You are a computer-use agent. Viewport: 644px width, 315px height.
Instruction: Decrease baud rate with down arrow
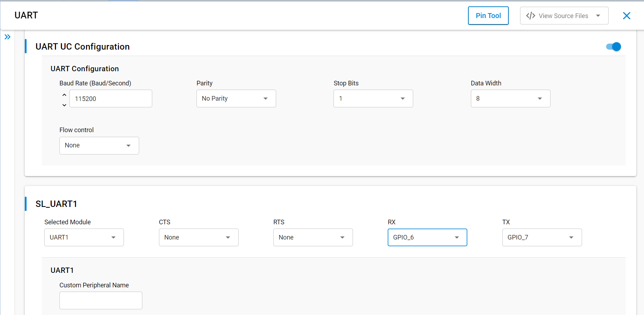[64, 105]
